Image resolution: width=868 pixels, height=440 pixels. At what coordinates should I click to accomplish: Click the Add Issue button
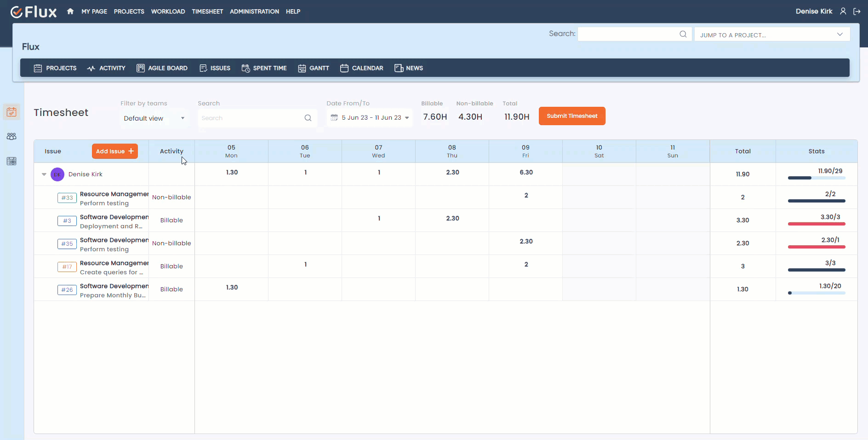tap(114, 151)
